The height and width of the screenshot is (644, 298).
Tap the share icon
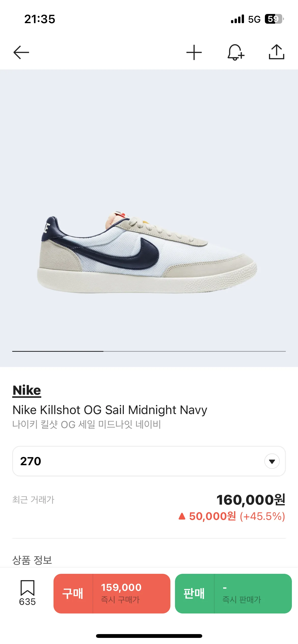(x=276, y=52)
